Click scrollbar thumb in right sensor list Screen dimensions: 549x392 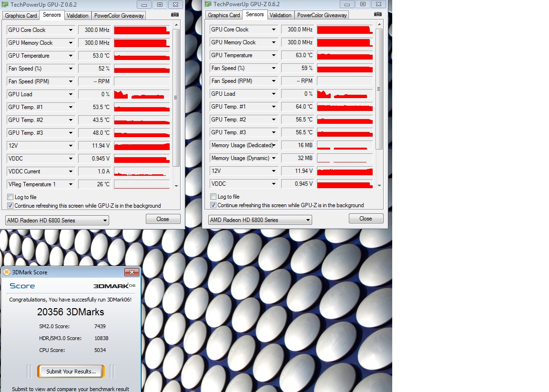tap(379, 89)
